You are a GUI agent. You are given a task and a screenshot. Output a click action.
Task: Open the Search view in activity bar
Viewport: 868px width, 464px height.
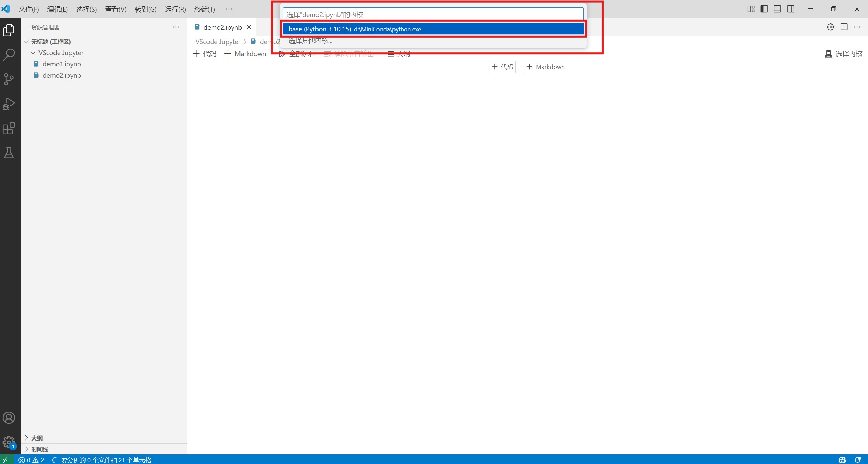point(9,54)
